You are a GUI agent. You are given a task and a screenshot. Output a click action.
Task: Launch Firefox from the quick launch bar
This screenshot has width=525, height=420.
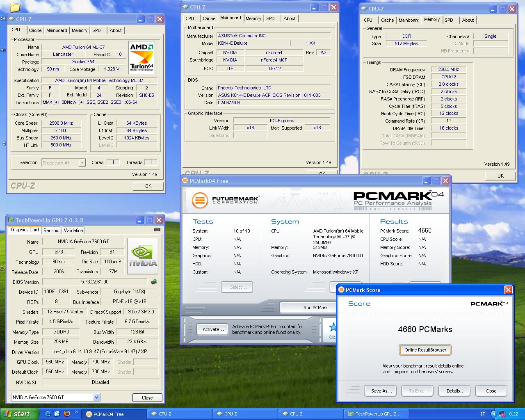[x=67, y=414]
